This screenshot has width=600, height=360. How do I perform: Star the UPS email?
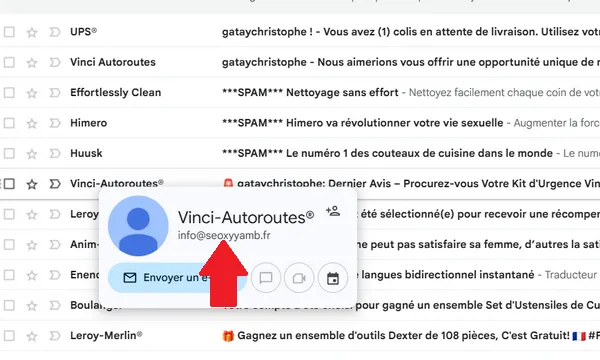click(x=32, y=32)
